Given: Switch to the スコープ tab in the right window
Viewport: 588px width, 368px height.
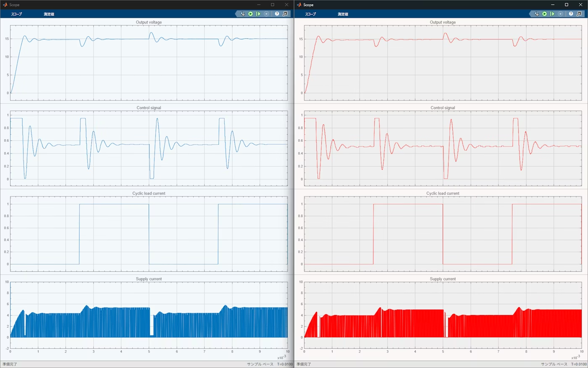Looking at the screenshot, I should (310, 14).
